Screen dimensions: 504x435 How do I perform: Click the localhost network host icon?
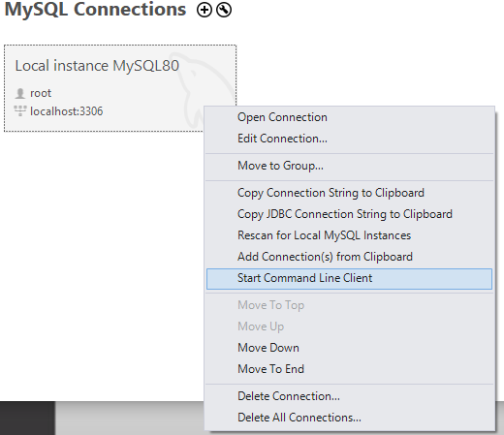point(20,110)
